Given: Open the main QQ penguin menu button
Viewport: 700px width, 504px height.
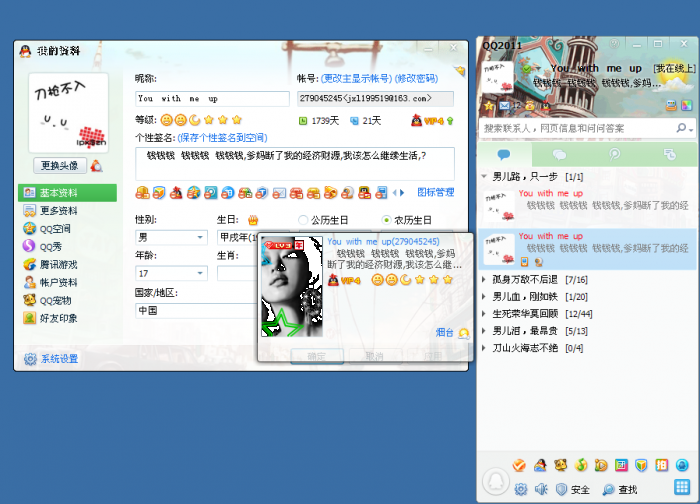Looking at the screenshot, I should tap(496, 481).
